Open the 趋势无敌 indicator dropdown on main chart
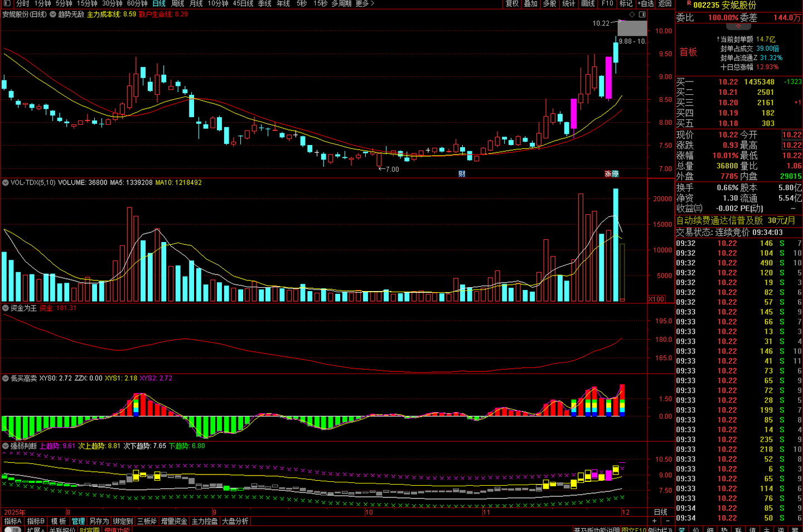 (53, 14)
